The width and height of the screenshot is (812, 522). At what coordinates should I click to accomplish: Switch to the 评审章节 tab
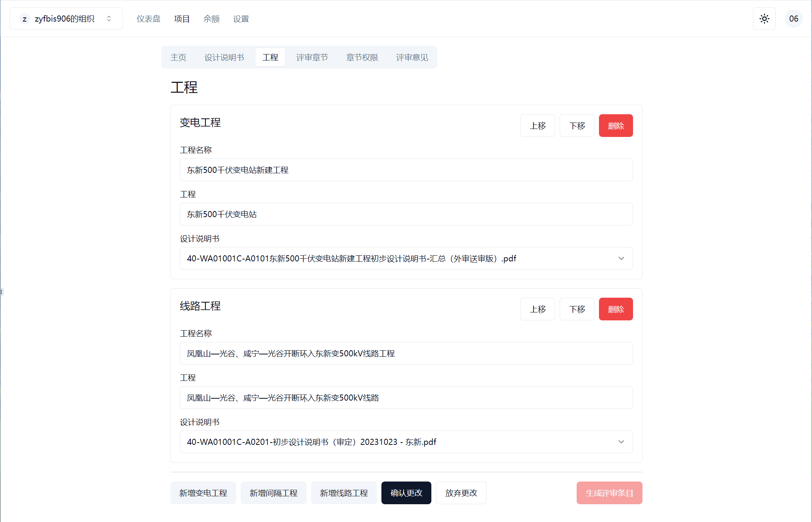[x=312, y=57]
